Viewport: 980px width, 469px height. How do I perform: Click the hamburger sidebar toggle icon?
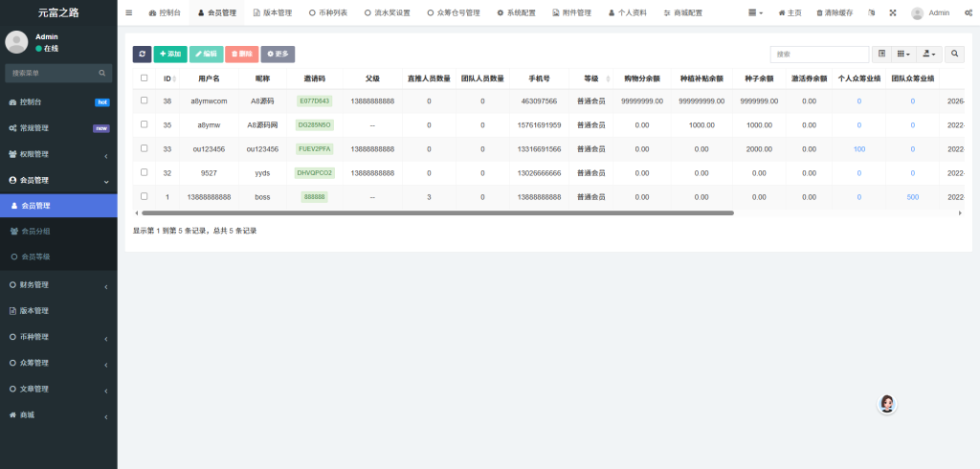(129, 12)
